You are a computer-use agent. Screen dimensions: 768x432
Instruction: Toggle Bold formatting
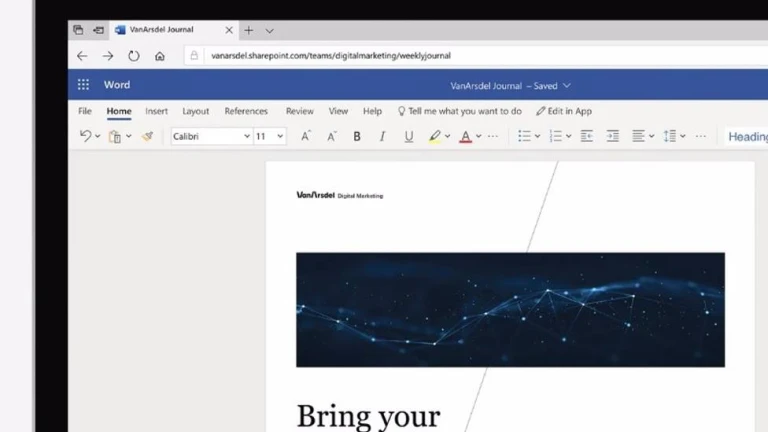357,136
